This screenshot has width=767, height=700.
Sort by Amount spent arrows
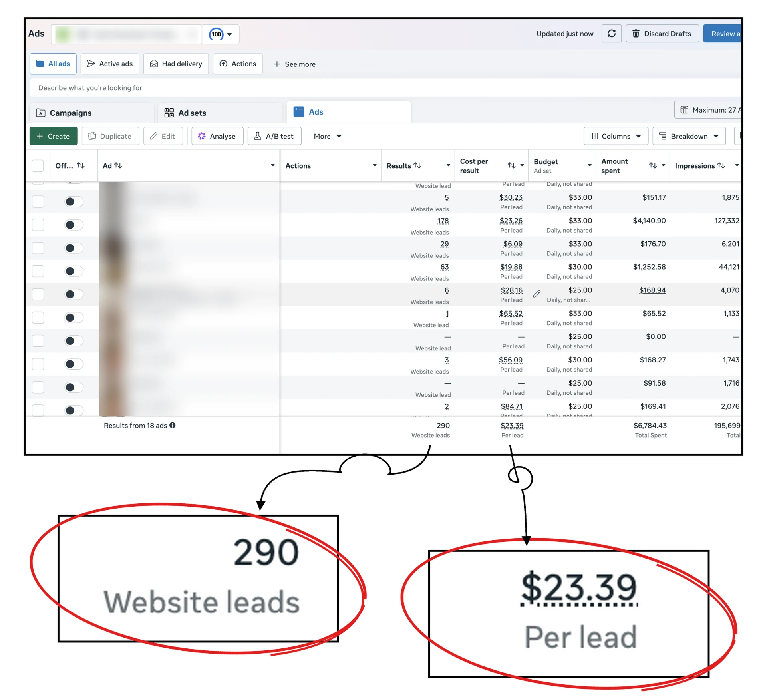tap(653, 165)
